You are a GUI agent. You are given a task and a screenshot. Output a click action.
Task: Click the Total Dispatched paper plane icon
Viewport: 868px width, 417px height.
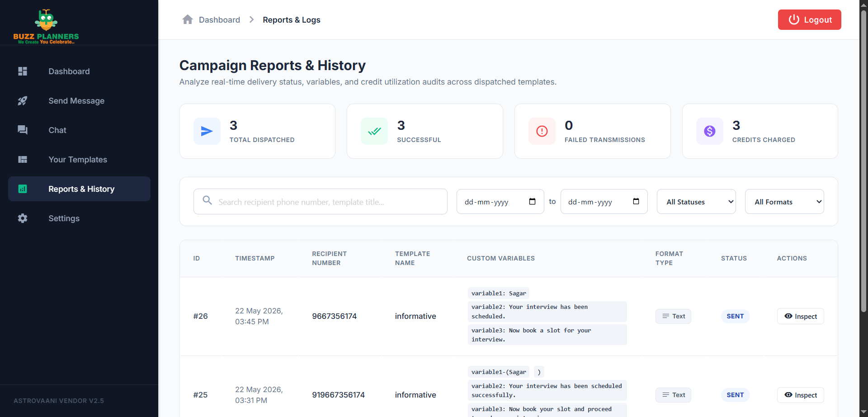[x=207, y=131]
